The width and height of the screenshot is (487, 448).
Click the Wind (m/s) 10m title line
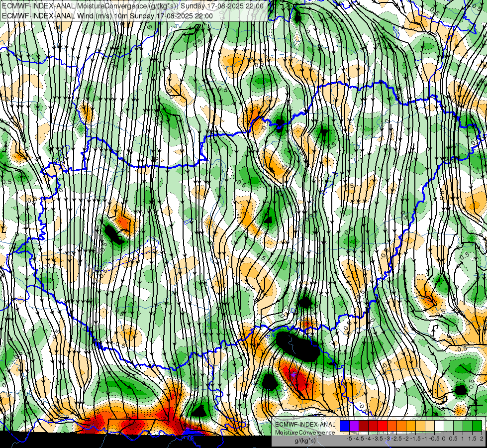coord(107,16)
